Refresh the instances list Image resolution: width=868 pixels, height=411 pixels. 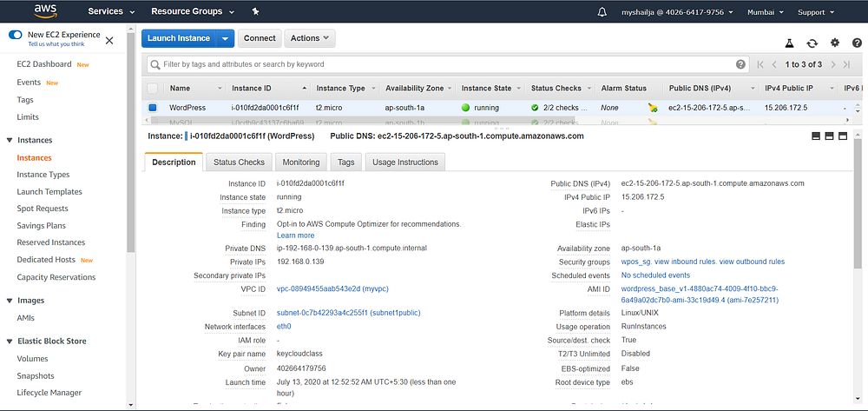[x=812, y=43]
